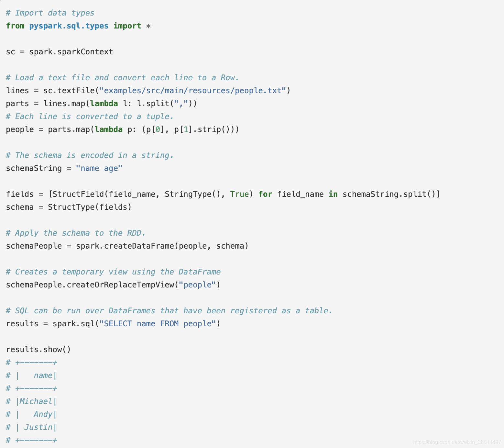The image size is (504, 448).
Task: Click the line 'sc = spark.sparkContext'
Action: click(x=60, y=52)
